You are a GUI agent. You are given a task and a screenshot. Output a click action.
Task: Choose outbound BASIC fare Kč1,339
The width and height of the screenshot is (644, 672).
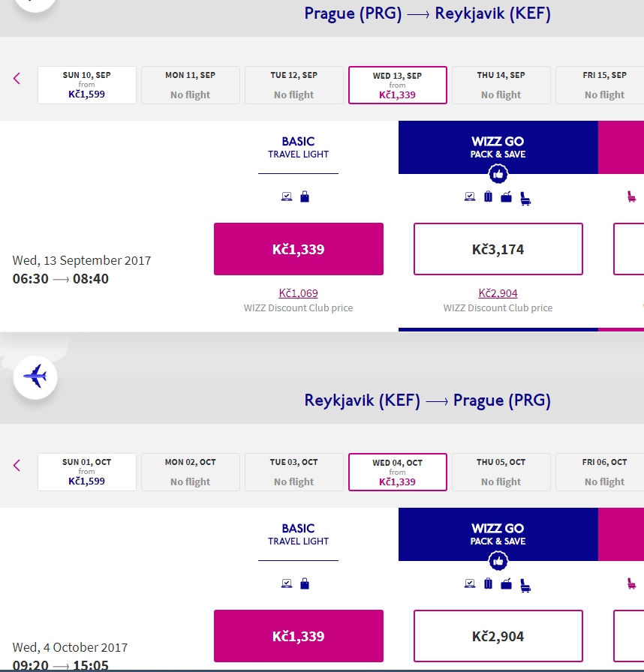pos(299,249)
